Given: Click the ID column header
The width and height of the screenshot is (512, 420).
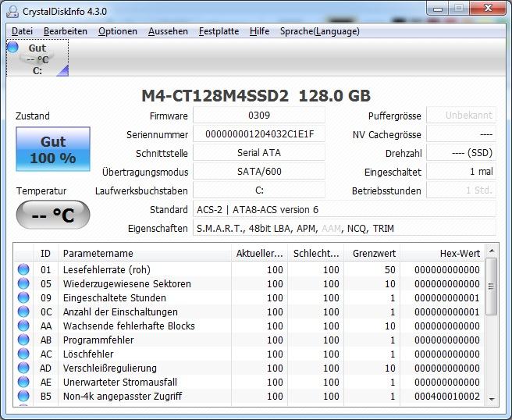Looking at the screenshot, I should click(x=46, y=253).
